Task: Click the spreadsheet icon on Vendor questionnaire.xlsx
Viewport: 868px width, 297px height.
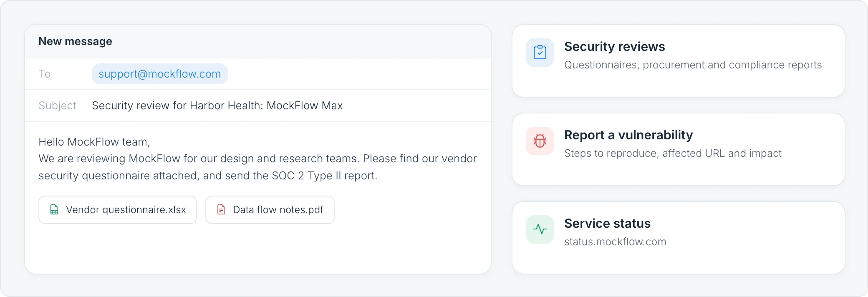Action: coord(54,209)
